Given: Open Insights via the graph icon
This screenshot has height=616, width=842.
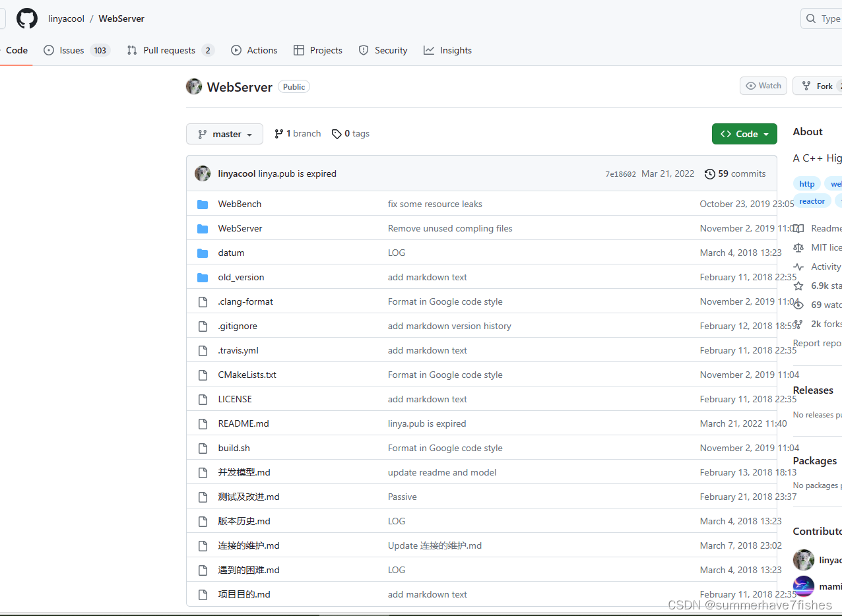Looking at the screenshot, I should (x=430, y=50).
